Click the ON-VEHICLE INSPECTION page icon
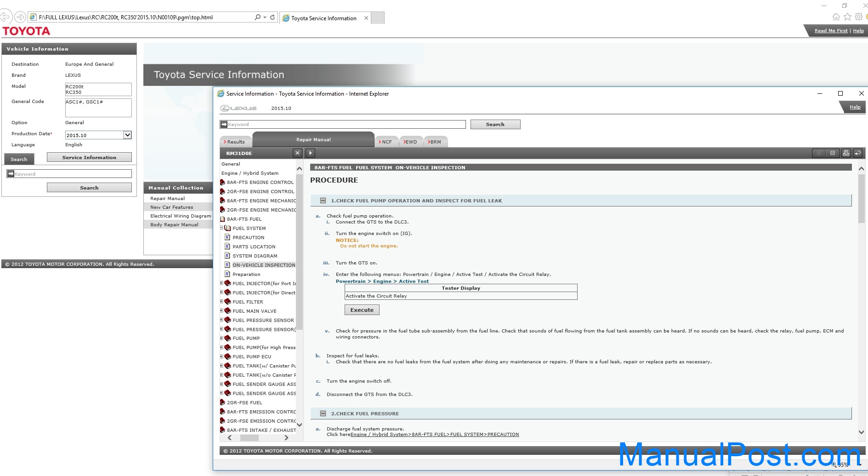The height and width of the screenshot is (476, 868). pos(227,265)
